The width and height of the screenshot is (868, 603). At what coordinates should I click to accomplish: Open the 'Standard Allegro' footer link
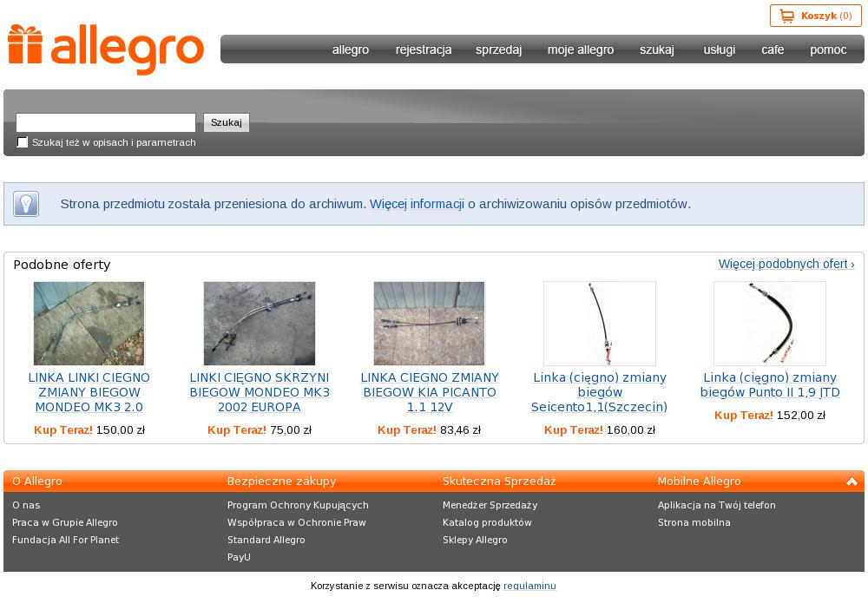(x=266, y=540)
